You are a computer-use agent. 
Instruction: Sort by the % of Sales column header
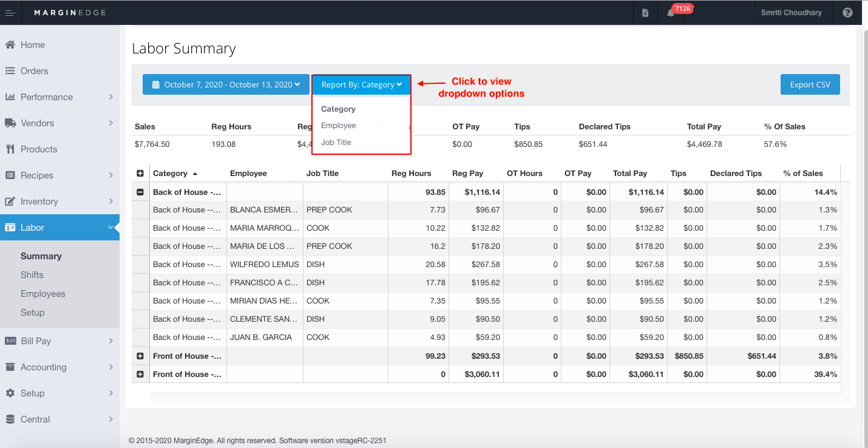point(803,173)
